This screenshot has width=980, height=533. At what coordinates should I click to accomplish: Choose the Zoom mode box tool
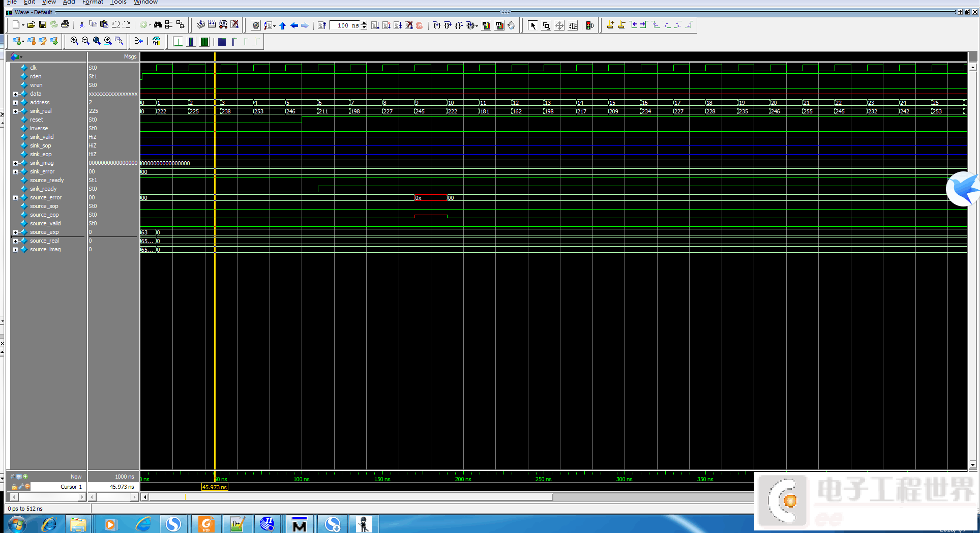546,25
